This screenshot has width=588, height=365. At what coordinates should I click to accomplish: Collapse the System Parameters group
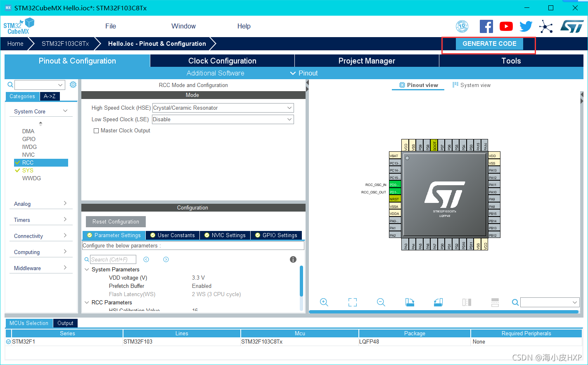[87, 269]
